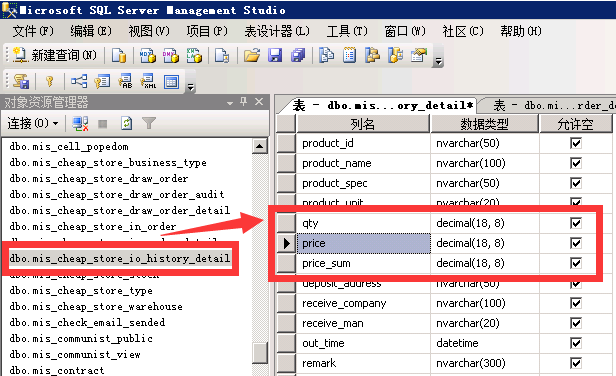Click the Save floppy disk icon
616x376 pixels.
275,55
